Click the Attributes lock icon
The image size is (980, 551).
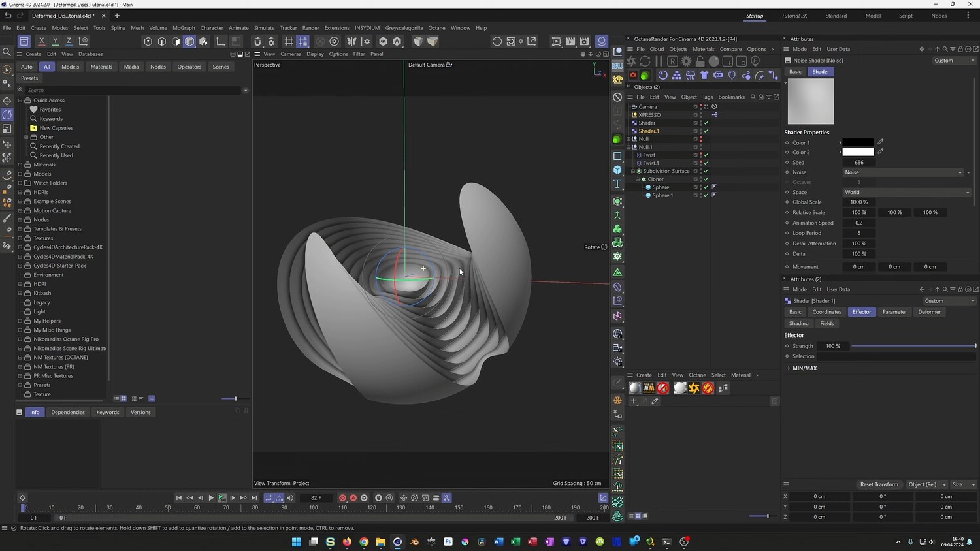[x=960, y=49]
